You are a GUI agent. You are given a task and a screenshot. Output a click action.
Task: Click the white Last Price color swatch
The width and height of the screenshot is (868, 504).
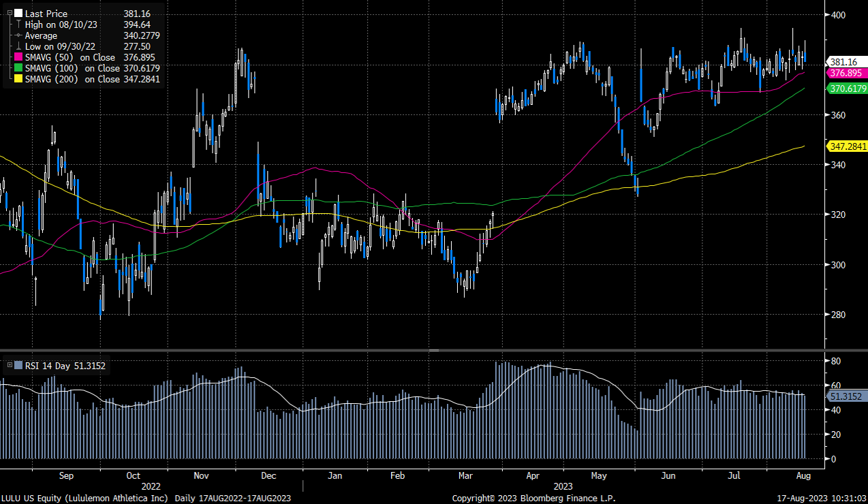18,14
